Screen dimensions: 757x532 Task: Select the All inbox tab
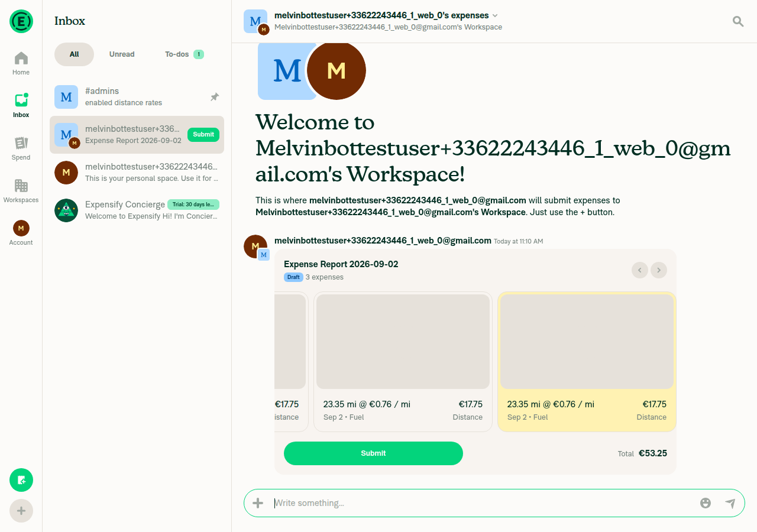[74, 54]
